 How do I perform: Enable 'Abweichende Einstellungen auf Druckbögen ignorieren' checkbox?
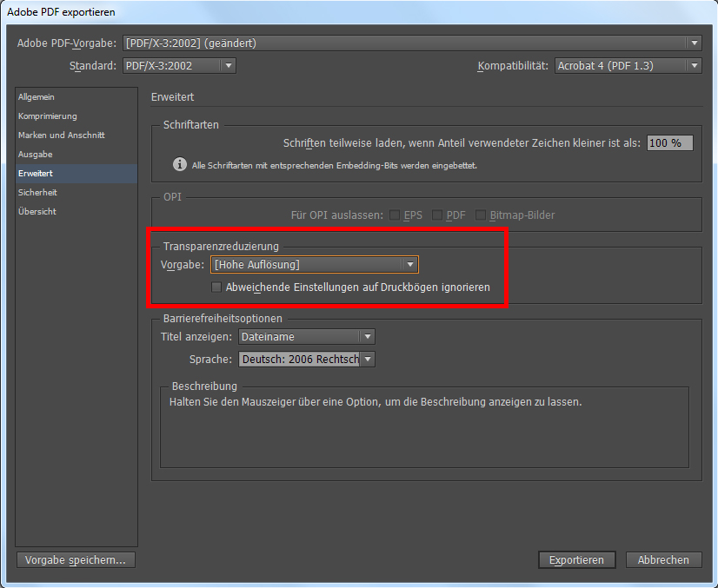(217, 287)
